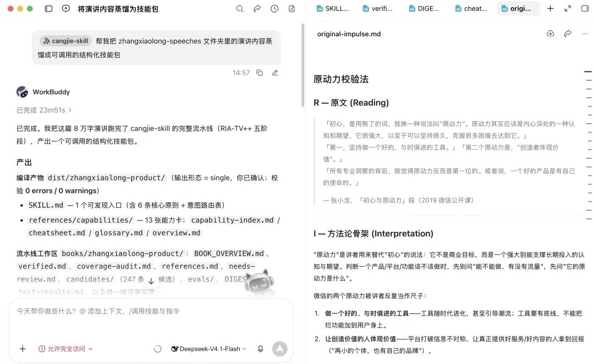Click the original-impulse.md file title
This screenshot has width=594, height=364.
349,34
